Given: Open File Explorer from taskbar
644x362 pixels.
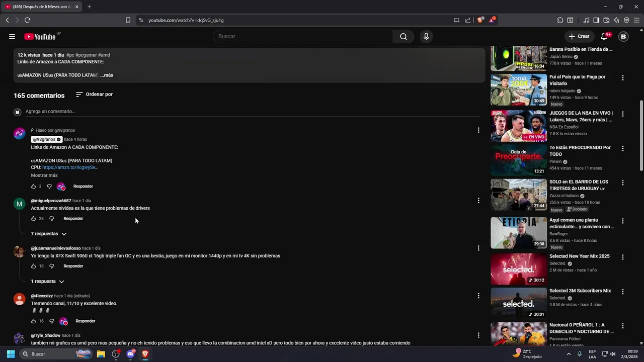Looking at the screenshot, I should 101,354.
